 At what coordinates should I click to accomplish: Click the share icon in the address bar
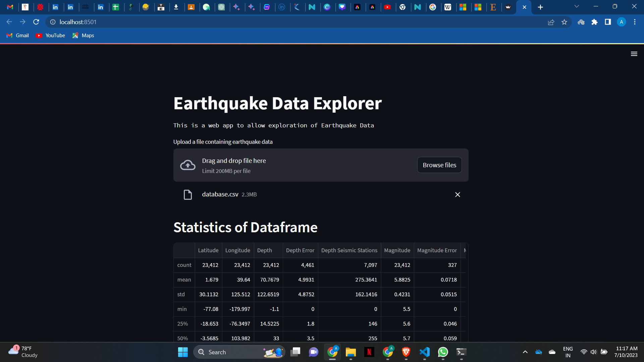[551, 22]
